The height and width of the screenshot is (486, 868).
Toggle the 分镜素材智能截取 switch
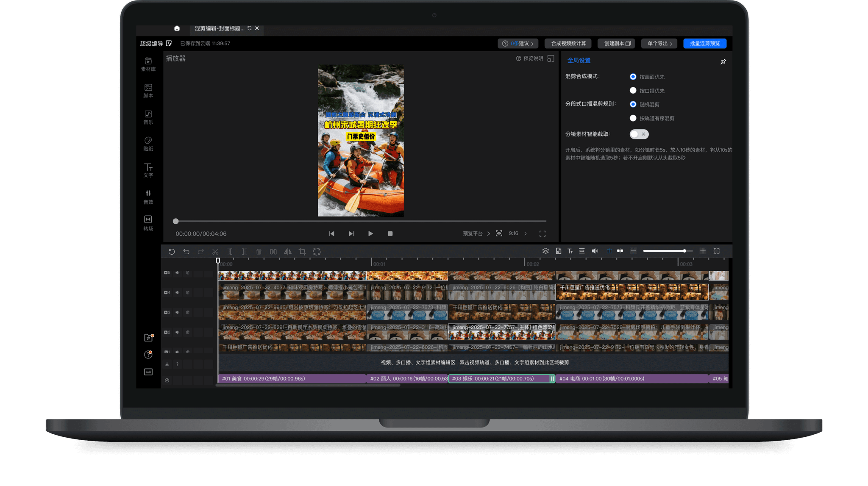pyautogui.click(x=639, y=134)
